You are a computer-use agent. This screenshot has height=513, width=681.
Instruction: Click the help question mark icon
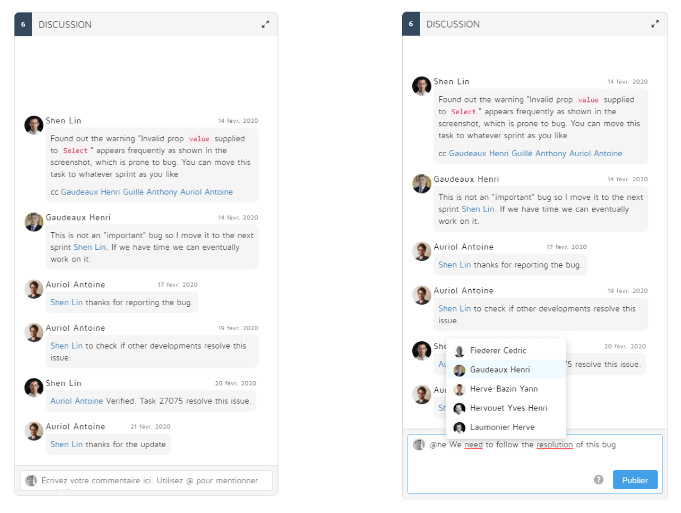598,480
